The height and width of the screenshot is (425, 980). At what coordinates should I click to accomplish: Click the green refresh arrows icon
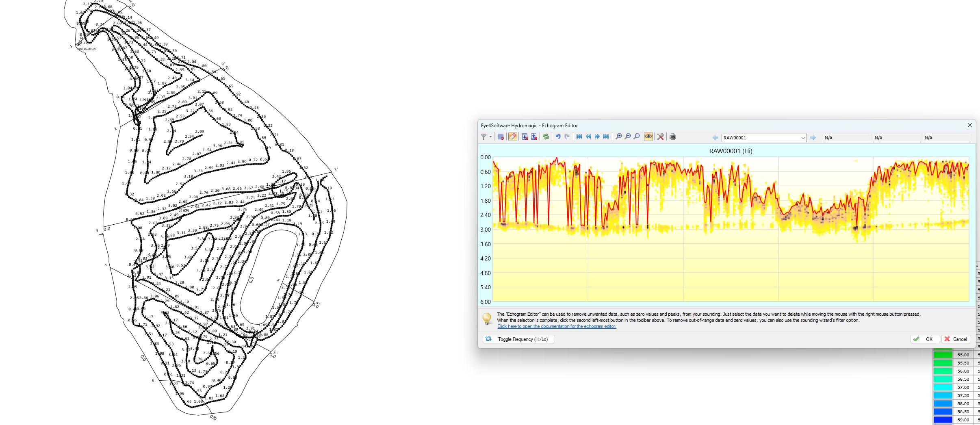tap(546, 137)
